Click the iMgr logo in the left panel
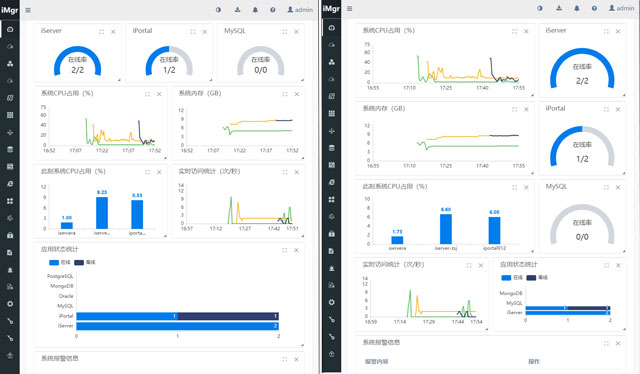This screenshot has height=374, width=640. point(9,10)
